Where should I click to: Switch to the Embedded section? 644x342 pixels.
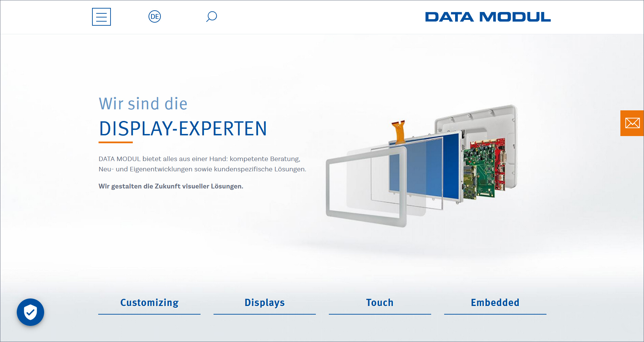(495, 303)
